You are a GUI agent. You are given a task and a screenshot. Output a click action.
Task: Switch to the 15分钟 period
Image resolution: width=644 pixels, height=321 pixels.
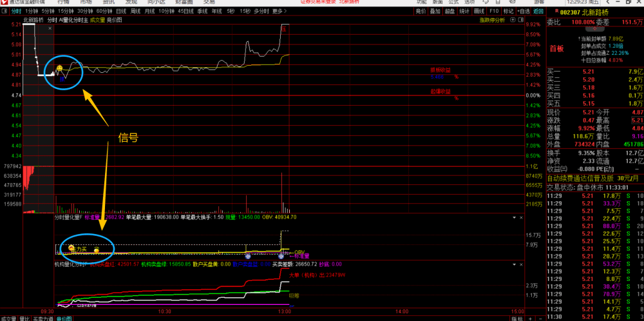pyautogui.click(x=66, y=11)
